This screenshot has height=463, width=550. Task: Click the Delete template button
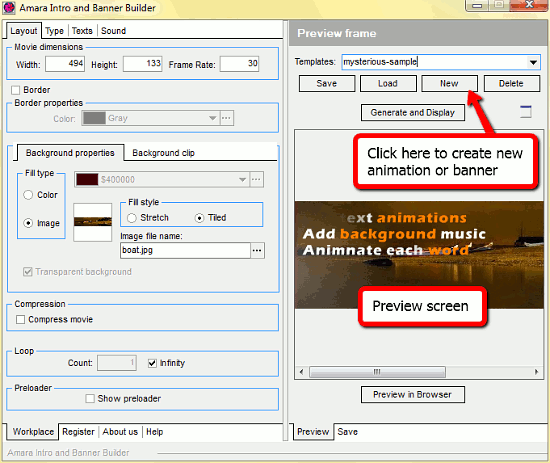click(511, 83)
